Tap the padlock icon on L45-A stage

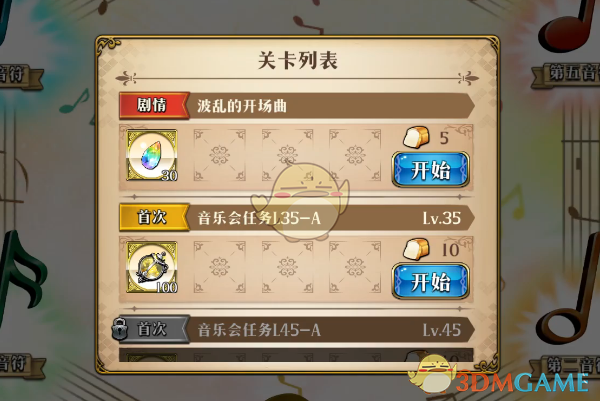tap(120, 329)
